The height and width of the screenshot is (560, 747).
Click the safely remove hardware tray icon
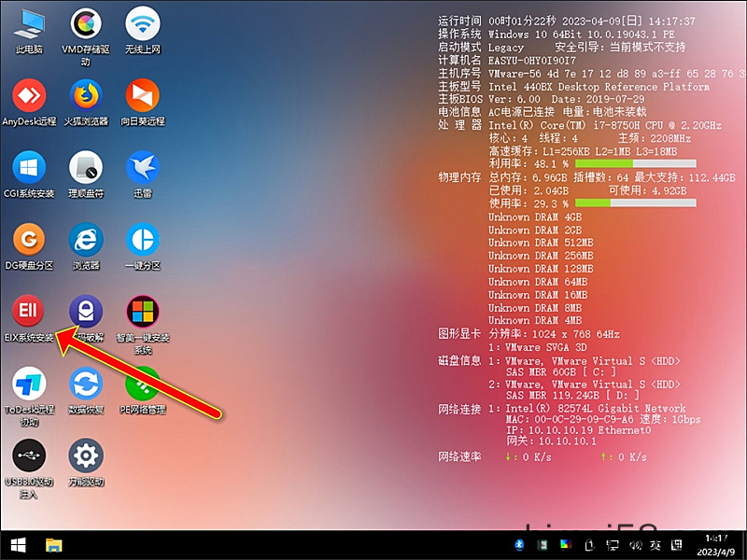pyautogui.click(x=589, y=544)
